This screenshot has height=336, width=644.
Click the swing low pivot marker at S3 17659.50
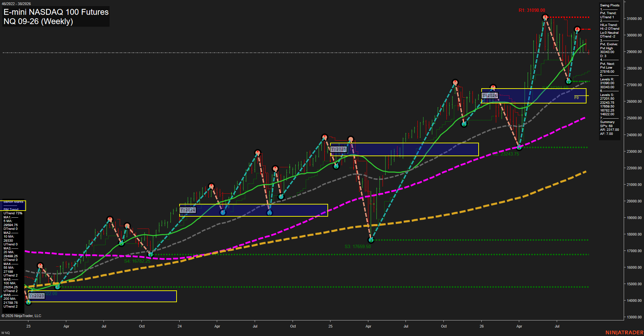point(371,240)
